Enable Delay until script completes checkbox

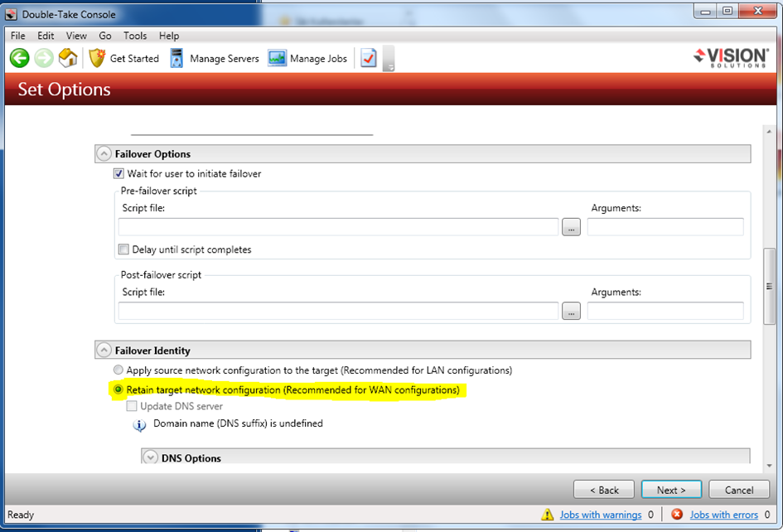point(123,249)
